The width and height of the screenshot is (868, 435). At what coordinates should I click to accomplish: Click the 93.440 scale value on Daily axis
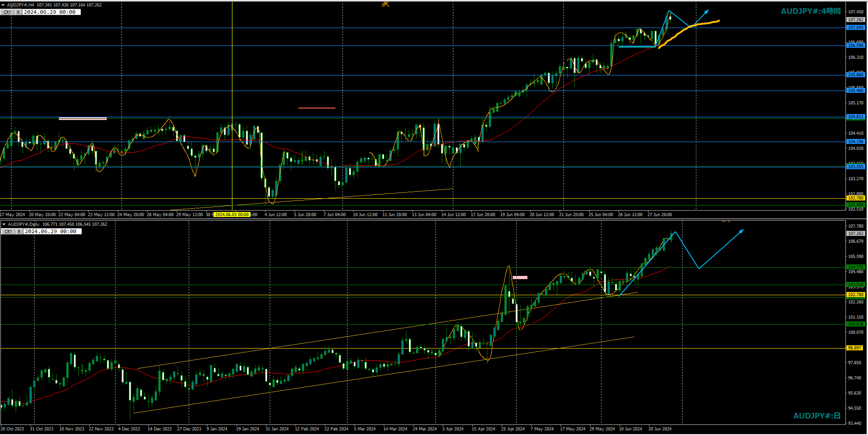(x=856, y=424)
